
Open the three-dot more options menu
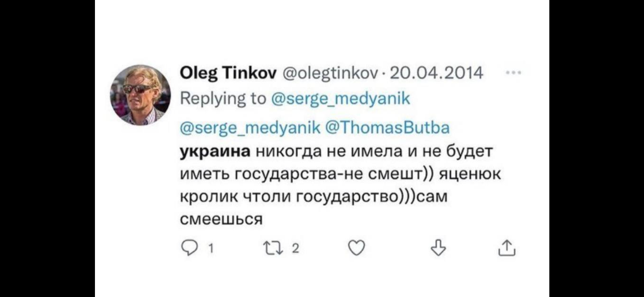(x=514, y=73)
